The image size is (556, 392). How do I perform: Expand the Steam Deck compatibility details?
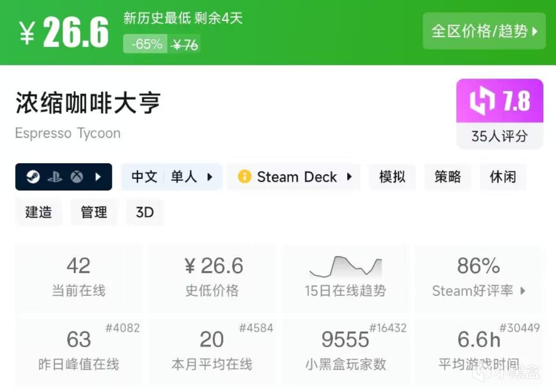pos(350,177)
